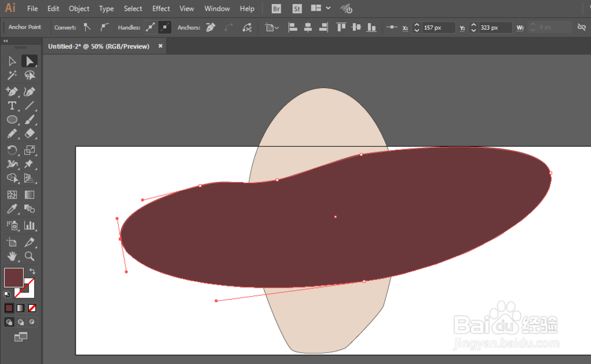Pick the Eyedropper tool
The image size is (591, 364).
coord(12,209)
